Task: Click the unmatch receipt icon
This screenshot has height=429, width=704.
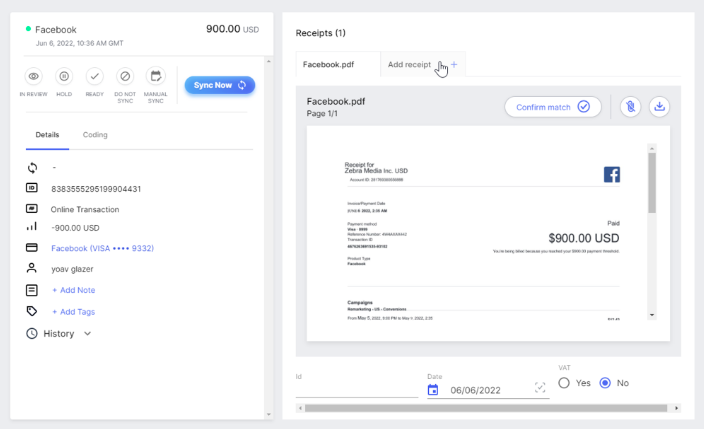Action: tap(630, 107)
